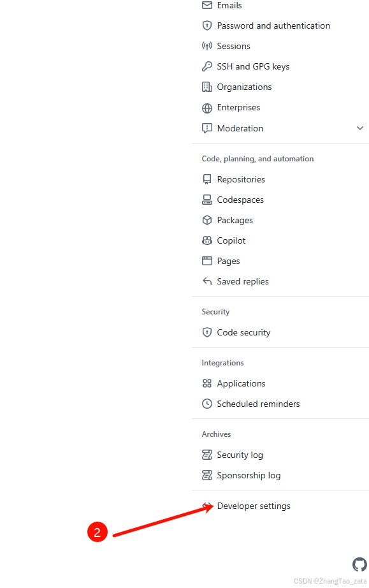Click the Organizations building icon
Screen dimensions: 369x588
point(206,87)
